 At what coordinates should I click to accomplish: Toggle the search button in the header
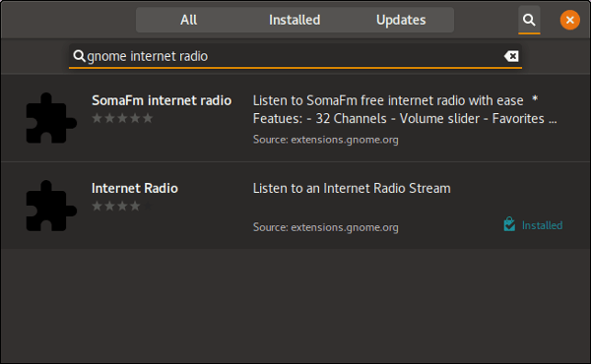coord(529,20)
